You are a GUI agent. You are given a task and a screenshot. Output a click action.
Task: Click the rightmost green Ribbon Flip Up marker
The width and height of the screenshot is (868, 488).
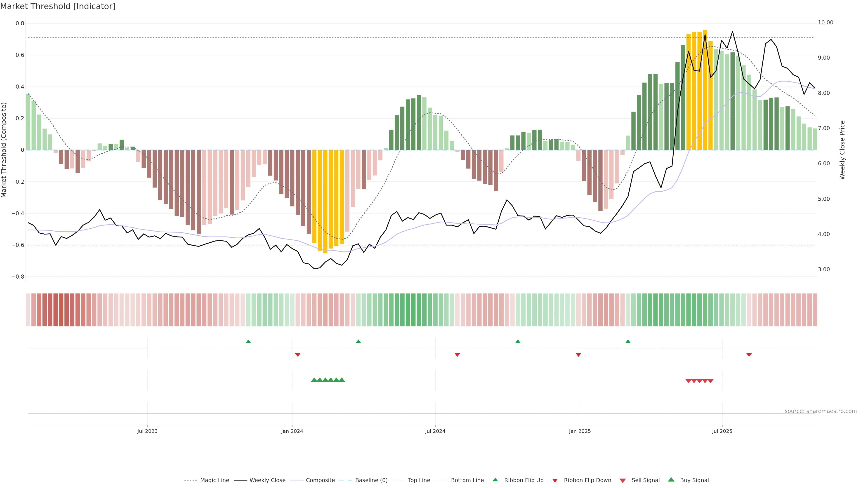628,342
